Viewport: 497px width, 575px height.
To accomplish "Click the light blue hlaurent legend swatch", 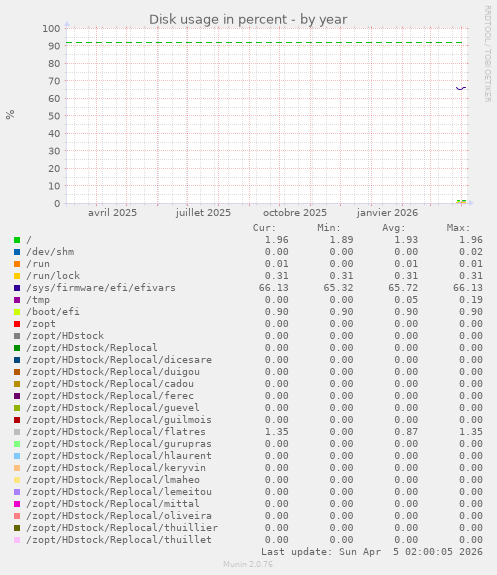I will point(17,456).
